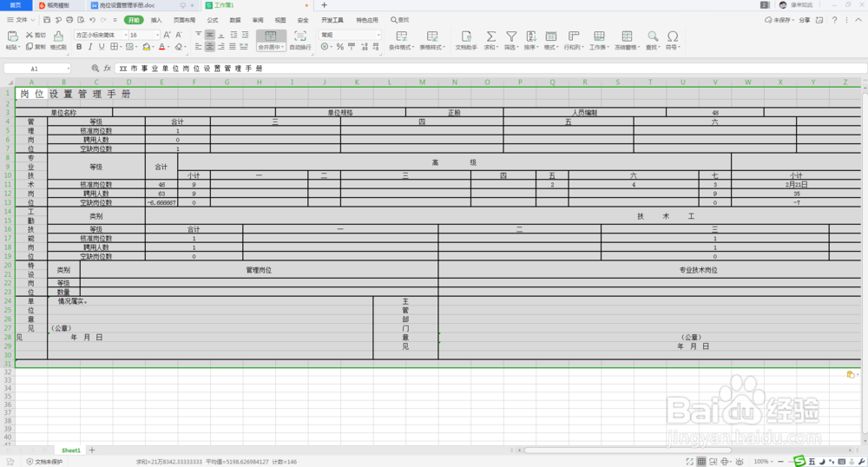Screen dimensions: 868x467
Task: Click the Save disk icon in quick toolbar
Action: (x=47, y=20)
